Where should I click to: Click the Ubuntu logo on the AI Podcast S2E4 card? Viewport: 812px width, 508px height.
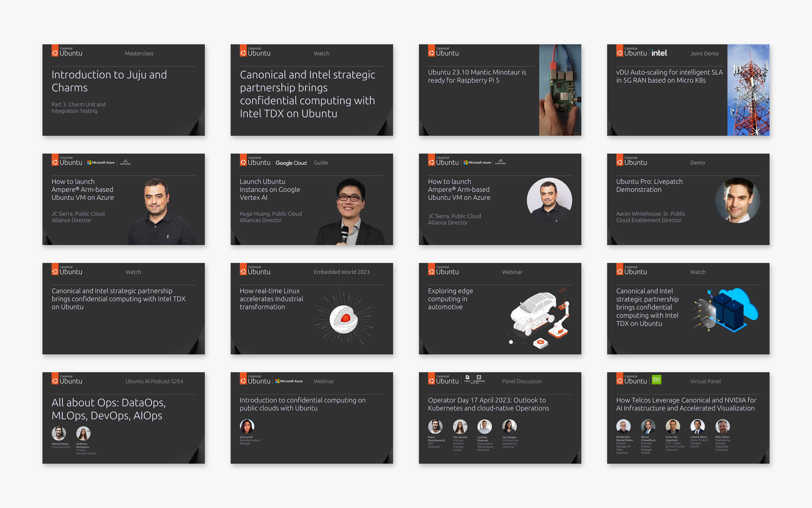click(x=67, y=379)
